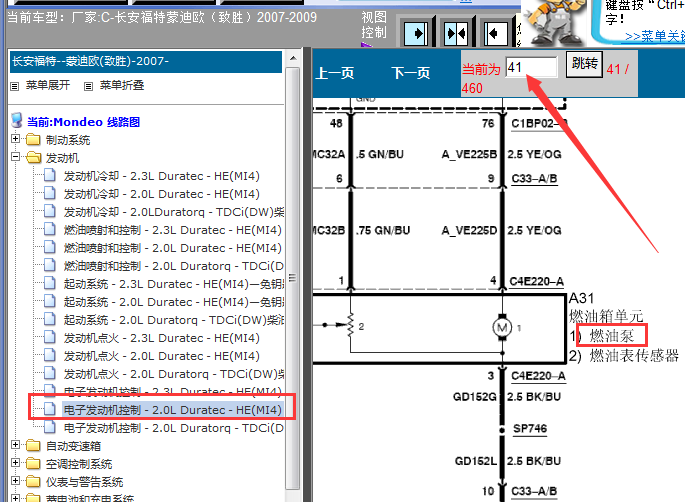Click the tree panel scrollbar up arrow
Screen dimensions: 685x502
[x=293, y=58]
